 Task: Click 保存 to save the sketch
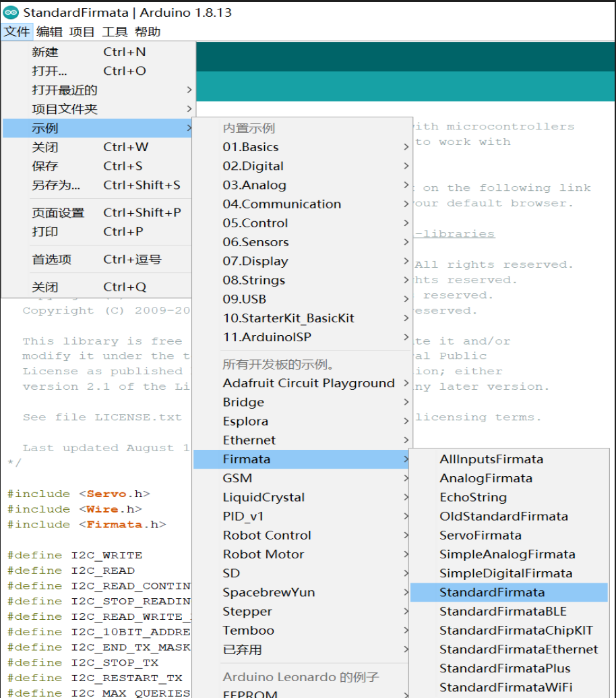[x=44, y=165]
